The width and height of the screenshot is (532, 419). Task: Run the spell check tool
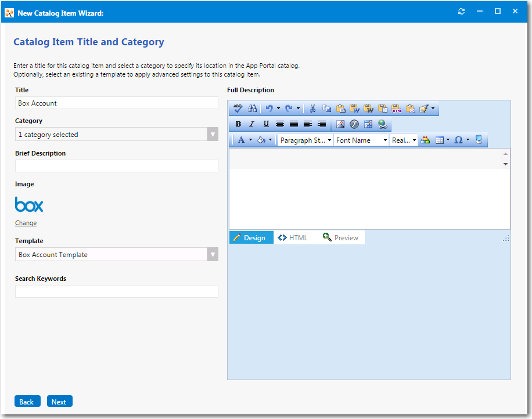[238, 109]
